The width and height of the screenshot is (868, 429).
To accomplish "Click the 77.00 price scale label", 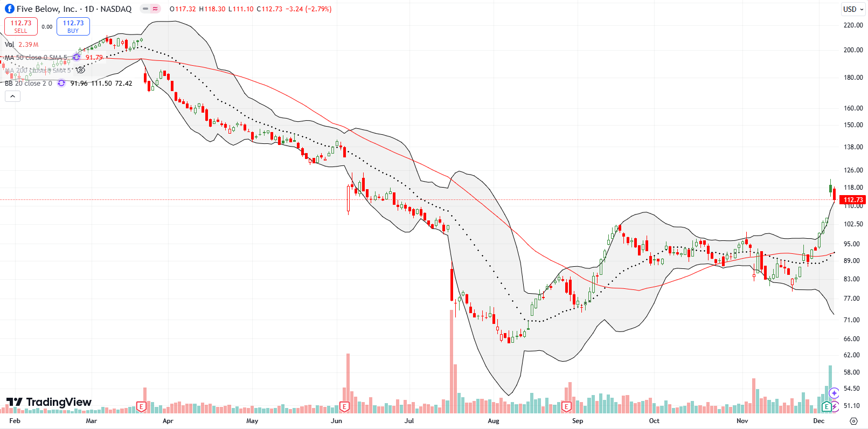I will 852,299.
